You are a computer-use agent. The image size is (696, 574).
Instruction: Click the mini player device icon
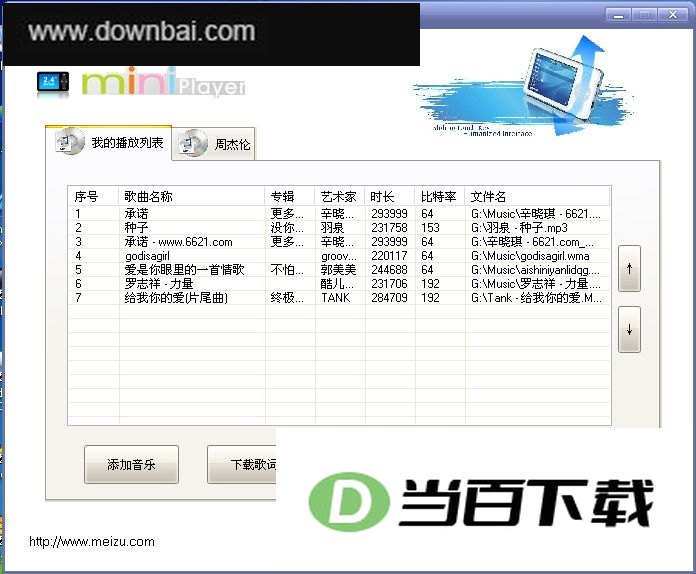click(x=53, y=82)
